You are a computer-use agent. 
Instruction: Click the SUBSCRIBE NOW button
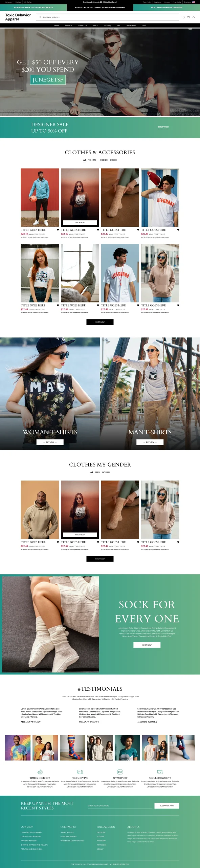[x=167, y=806]
